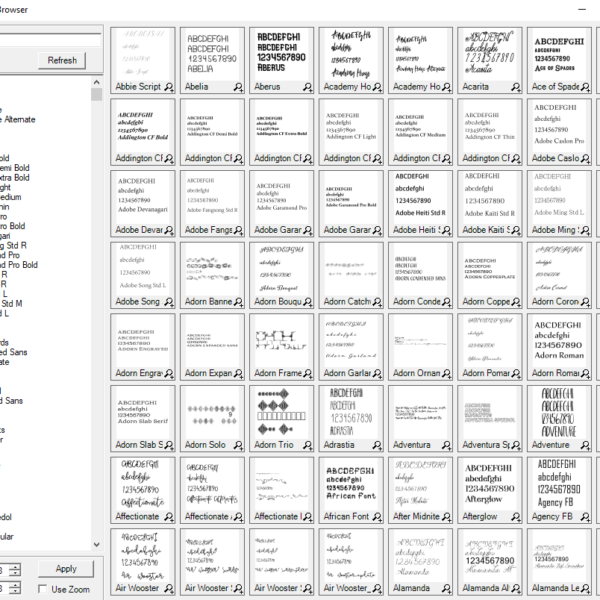600x600 pixels.
Task: Open magnifier for Adorn Roman font
Action: 585,373
